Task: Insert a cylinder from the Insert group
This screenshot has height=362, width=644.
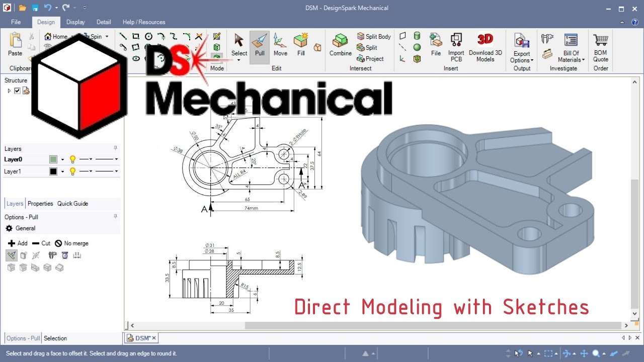Action: coord(417,36)
